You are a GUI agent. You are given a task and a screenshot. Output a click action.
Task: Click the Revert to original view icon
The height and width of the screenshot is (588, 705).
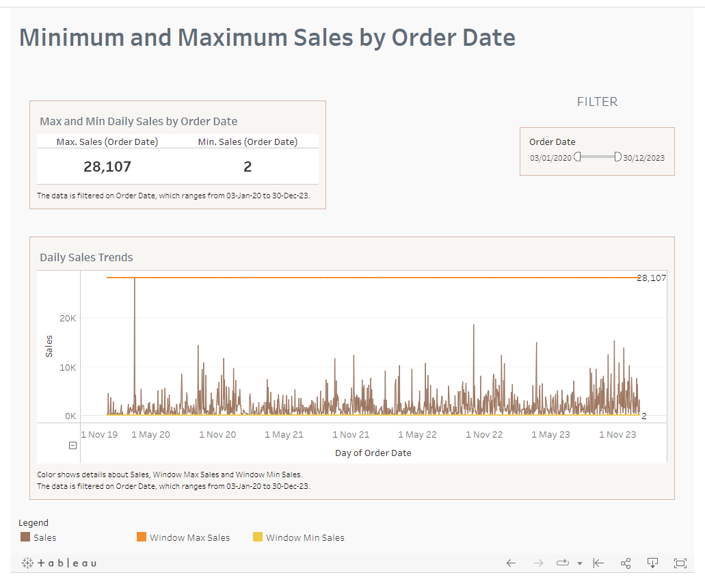[x=598, y=563]
